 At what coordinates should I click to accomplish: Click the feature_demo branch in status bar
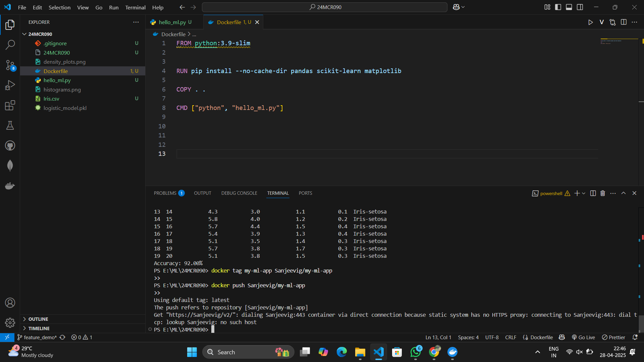[37, 337]
